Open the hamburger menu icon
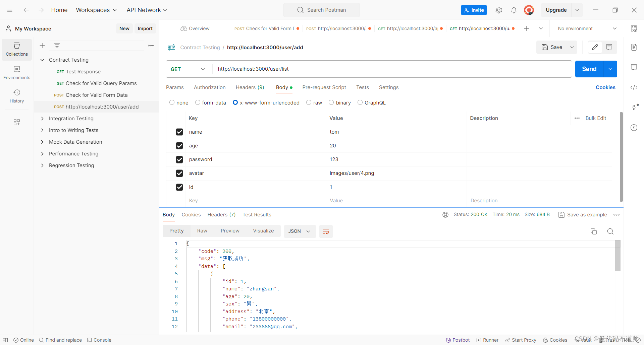 pos(10,10)
